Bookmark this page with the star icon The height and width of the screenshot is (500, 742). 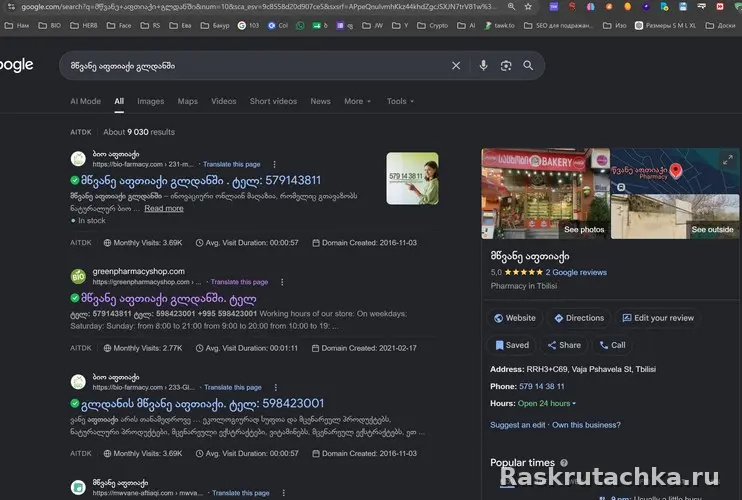528,7
